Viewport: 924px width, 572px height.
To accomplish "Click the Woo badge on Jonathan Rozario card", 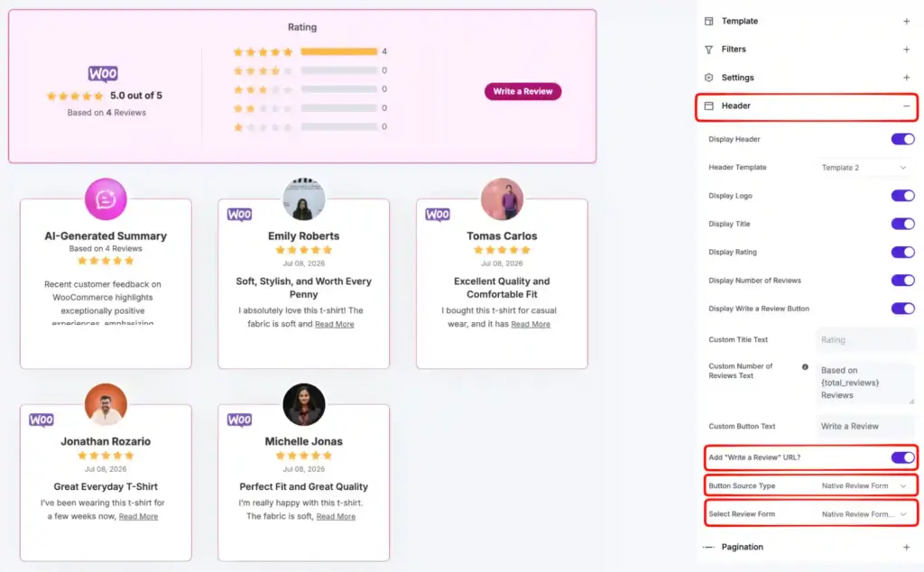I will pos(42,420).
